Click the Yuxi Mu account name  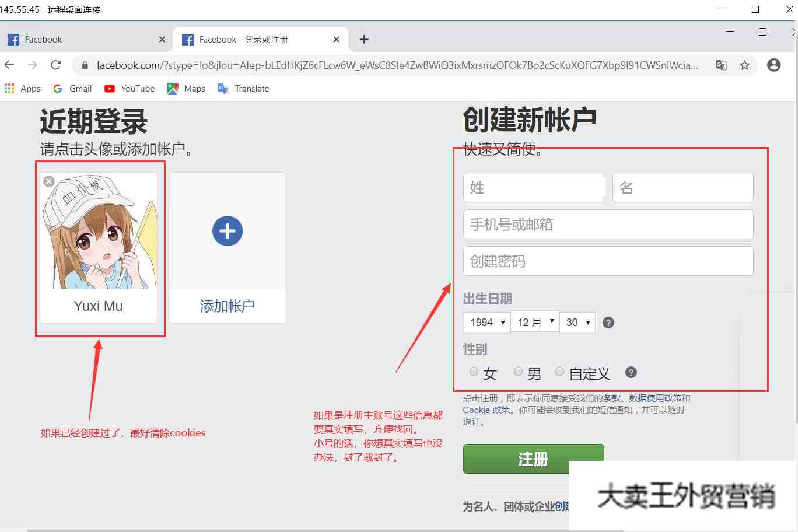(99, 306)
